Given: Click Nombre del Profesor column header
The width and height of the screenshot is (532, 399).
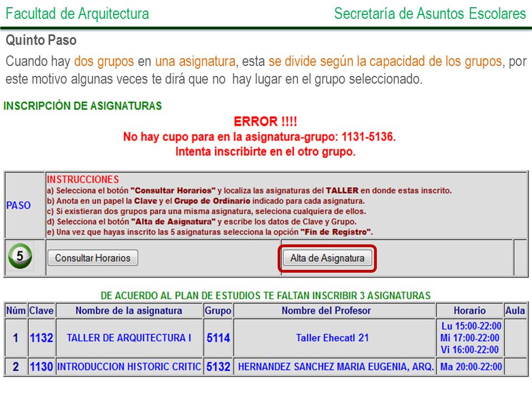Looking at the screenshot, I should [x=326, y=310].
